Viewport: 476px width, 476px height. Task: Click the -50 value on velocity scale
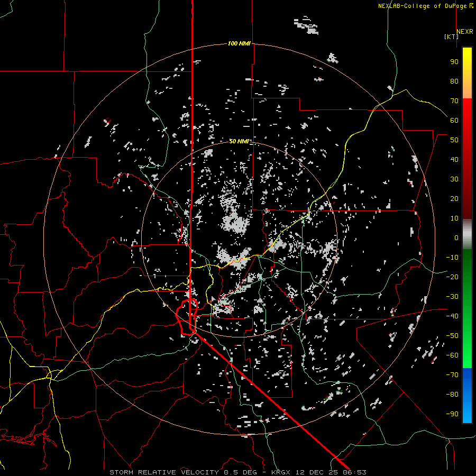(452, 336)
